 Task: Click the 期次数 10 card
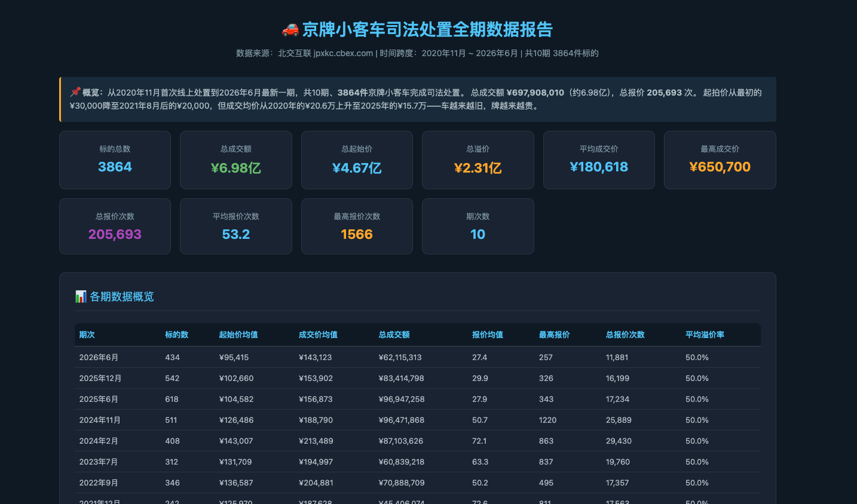pos(478,226)
